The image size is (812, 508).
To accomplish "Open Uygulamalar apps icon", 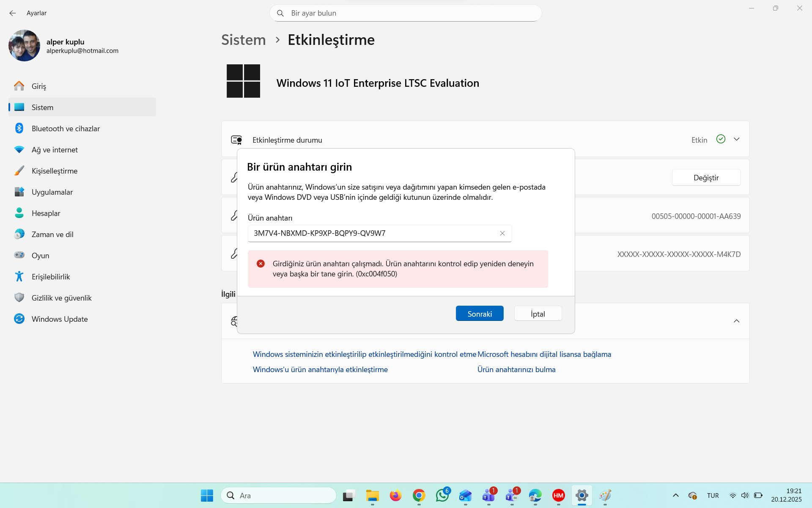I will [x=19, y=192].
